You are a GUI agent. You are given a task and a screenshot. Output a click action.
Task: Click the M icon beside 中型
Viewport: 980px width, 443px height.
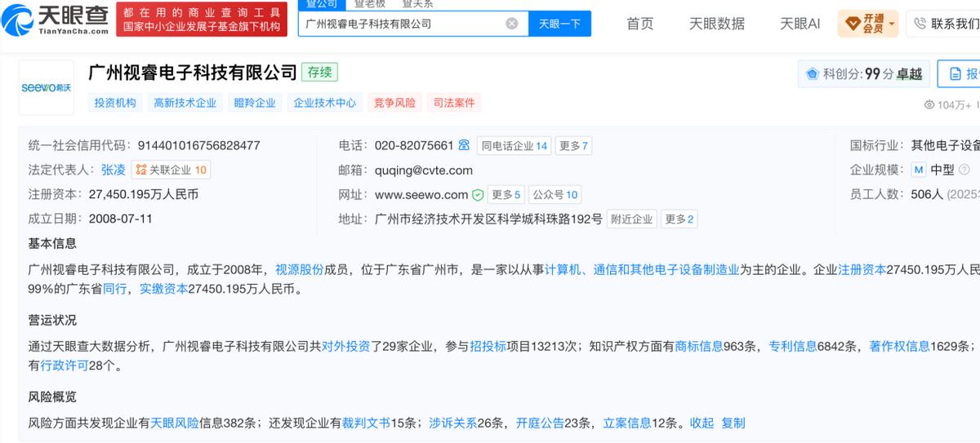919,170
